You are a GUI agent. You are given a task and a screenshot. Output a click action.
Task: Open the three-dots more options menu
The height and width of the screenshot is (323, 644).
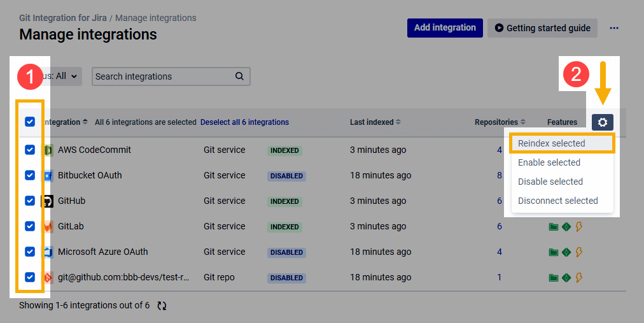(x=614, y=28)
